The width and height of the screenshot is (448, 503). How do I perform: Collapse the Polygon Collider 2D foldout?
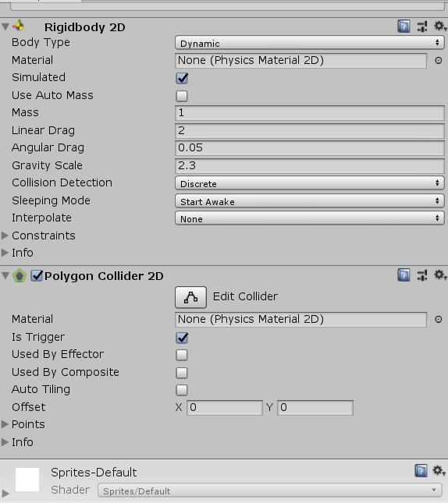[5, 275]
